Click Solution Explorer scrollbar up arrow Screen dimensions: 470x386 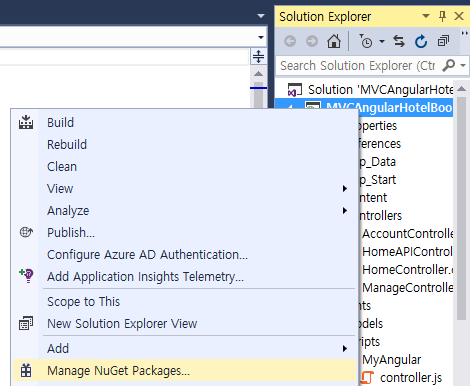tap(461, 89)
